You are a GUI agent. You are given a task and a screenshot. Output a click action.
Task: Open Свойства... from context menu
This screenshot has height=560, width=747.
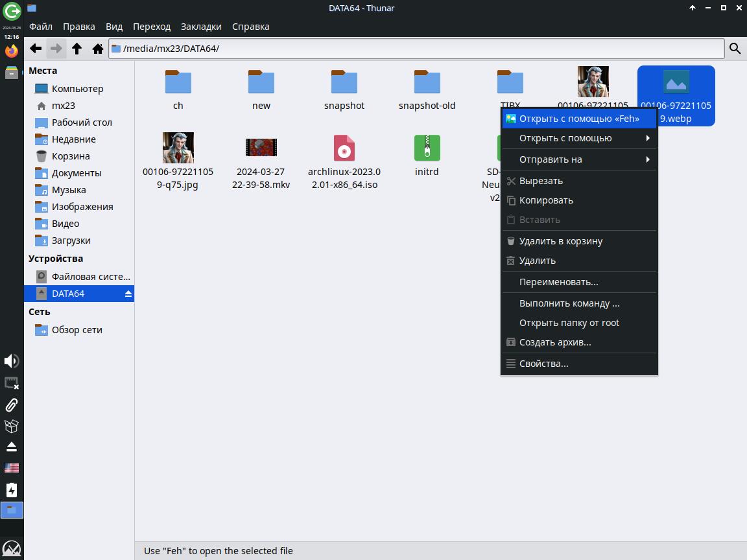579,364
